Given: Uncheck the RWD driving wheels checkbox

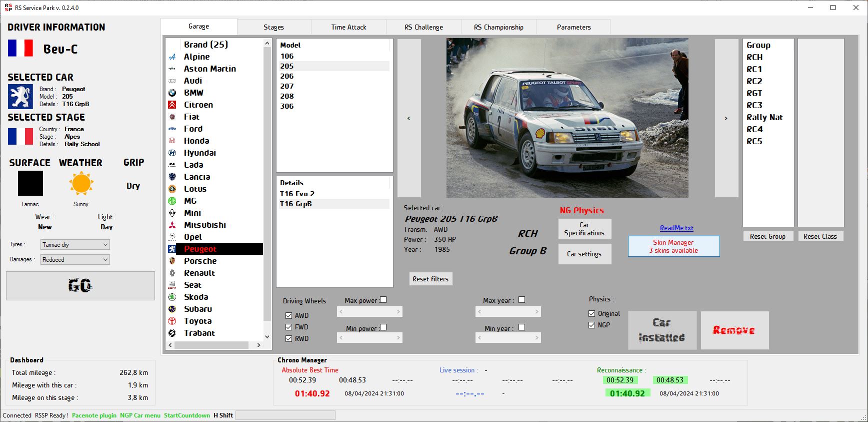Looking at the screenshot, I should 288,338.
